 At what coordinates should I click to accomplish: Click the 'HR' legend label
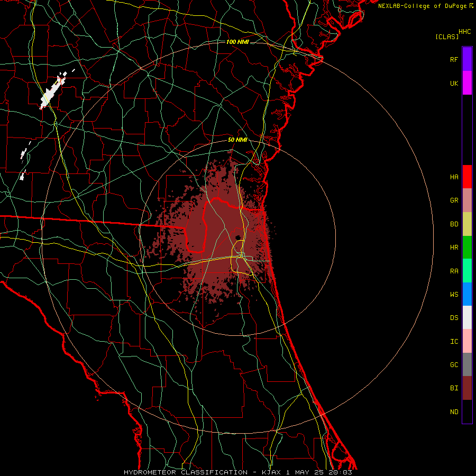454,248
